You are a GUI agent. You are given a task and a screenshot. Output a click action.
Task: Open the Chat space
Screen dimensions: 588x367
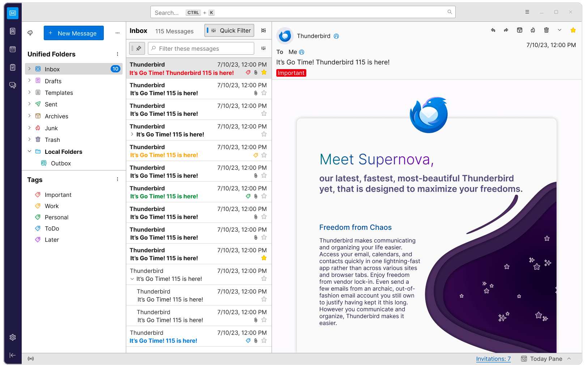[13, 85]
